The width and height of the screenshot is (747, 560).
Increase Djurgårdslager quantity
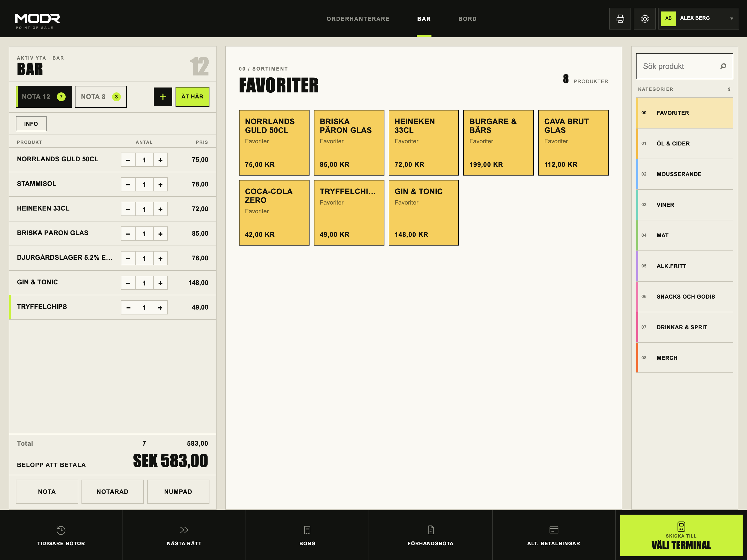161,258
